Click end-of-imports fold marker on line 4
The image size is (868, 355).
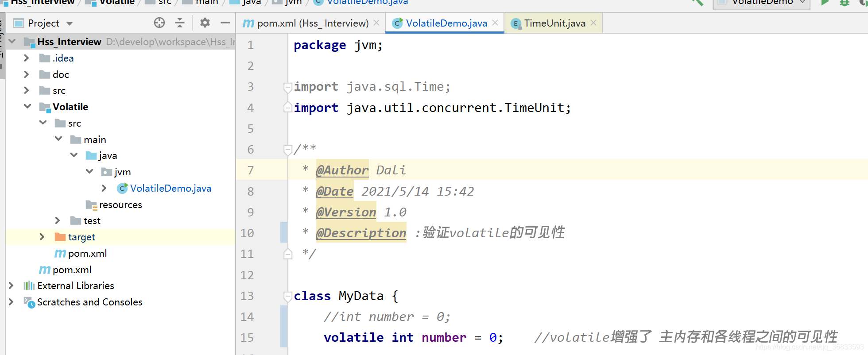point(288,107)
